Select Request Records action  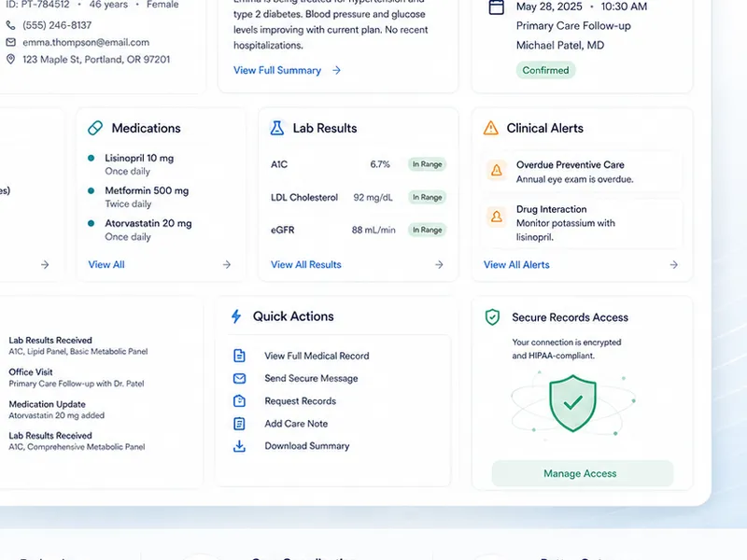click(300, 401)
